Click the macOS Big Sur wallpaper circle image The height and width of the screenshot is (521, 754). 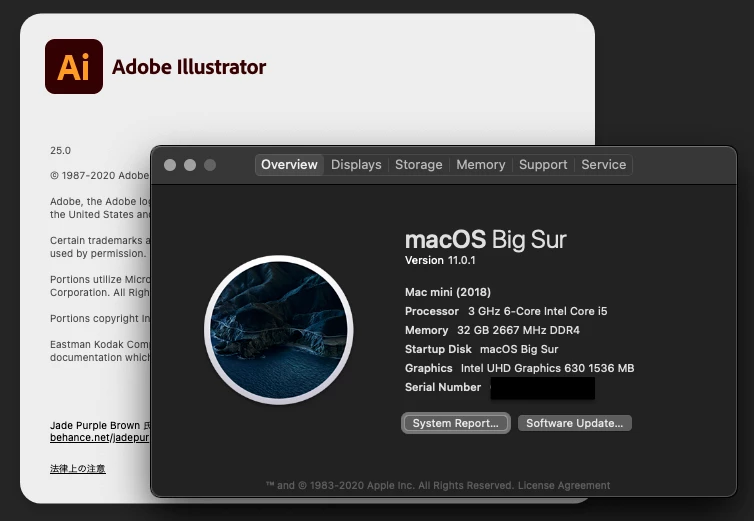279,330
